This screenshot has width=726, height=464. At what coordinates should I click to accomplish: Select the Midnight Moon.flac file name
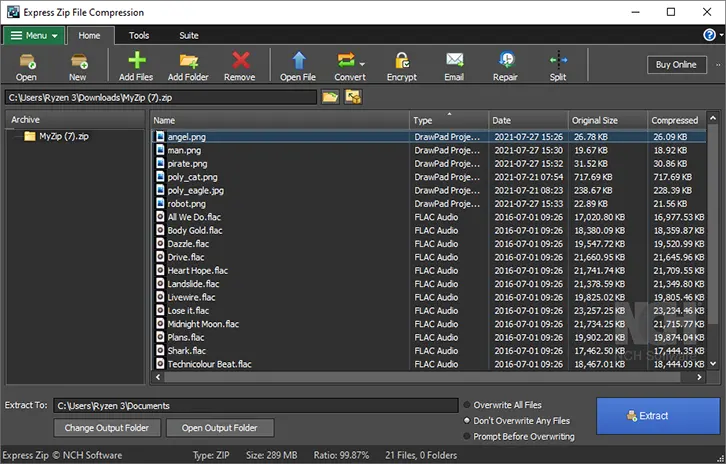coord(203,324)
